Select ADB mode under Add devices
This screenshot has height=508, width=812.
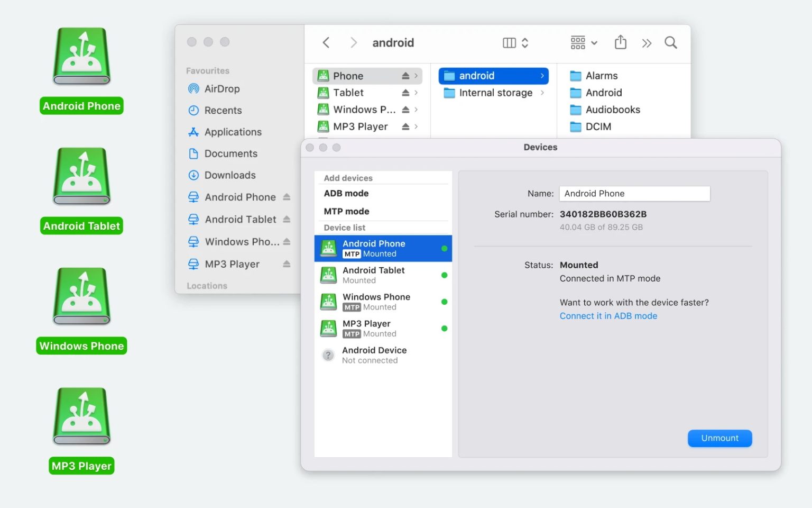[346, 193]
